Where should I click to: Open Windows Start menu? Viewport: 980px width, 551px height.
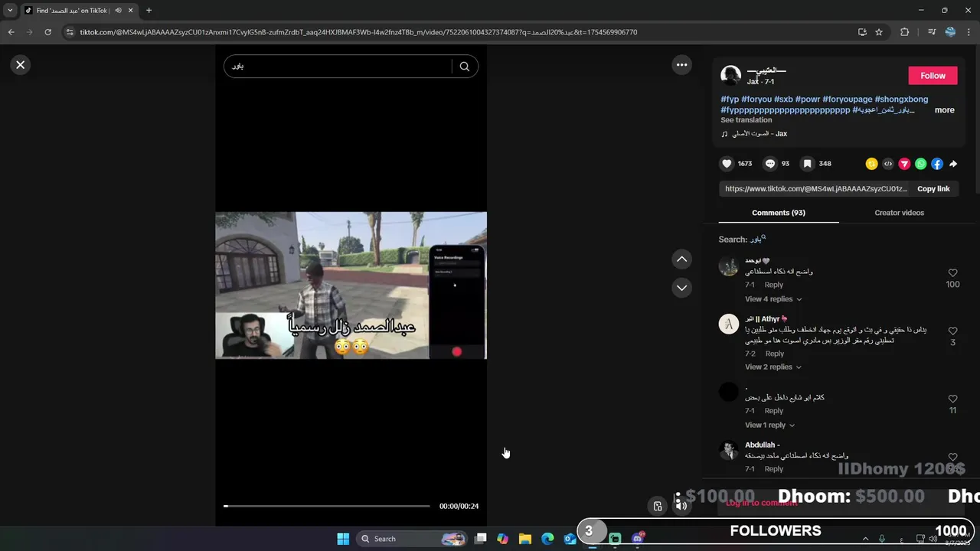coord(343,539)
